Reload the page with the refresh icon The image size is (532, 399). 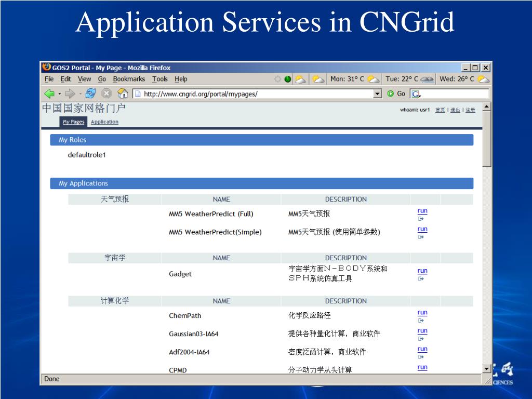tap(90, 94)
